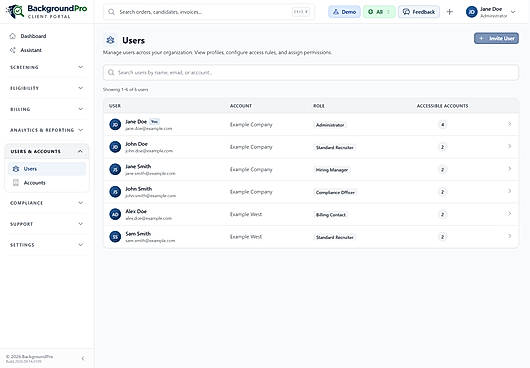Open Jane Doe row chevron
Image resolution: width=530 pixels, height=368 pixels.
click(x=509, y=124)
